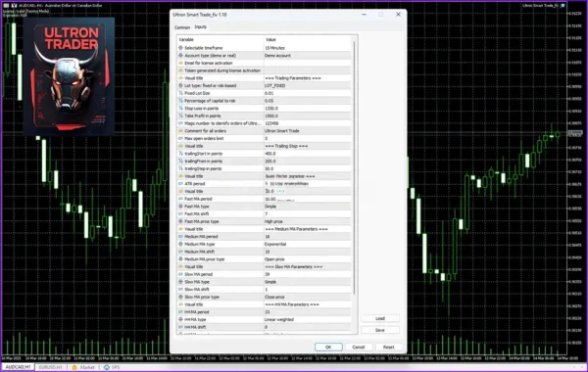Open the 15 Minutes timeframe value dropdown
The height and width of the screenshot is (372, 588).
pos(308,48)
